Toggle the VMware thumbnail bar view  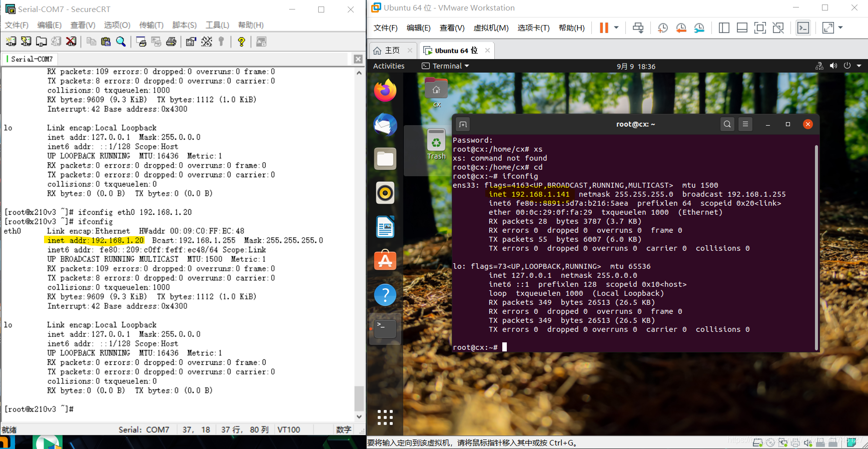point(742,28)
